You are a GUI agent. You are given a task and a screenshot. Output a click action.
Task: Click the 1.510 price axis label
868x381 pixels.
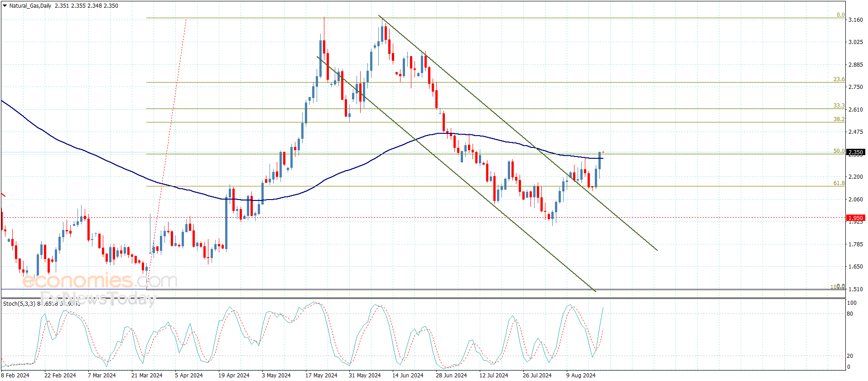[855, 289]
